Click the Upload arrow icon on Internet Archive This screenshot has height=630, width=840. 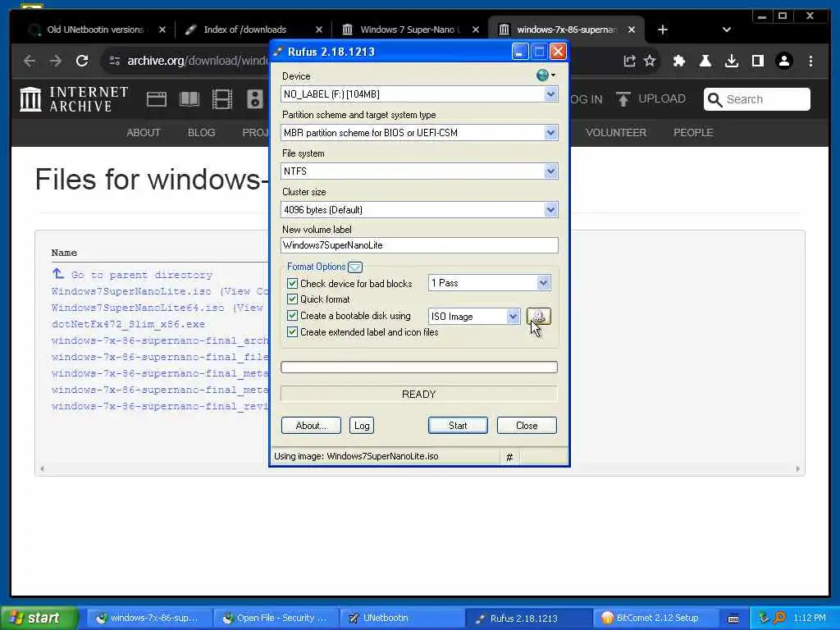coord(623,99)
